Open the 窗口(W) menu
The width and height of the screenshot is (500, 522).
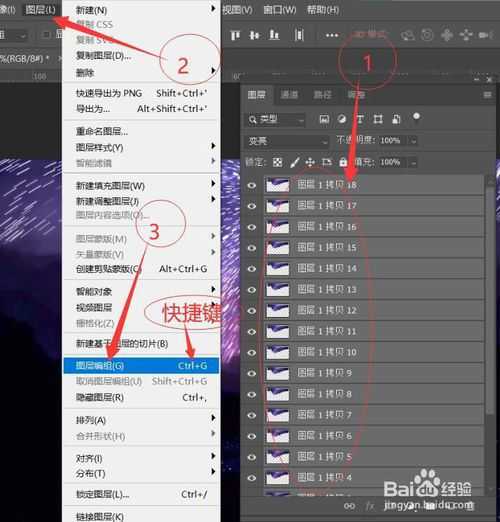(279, 10)
